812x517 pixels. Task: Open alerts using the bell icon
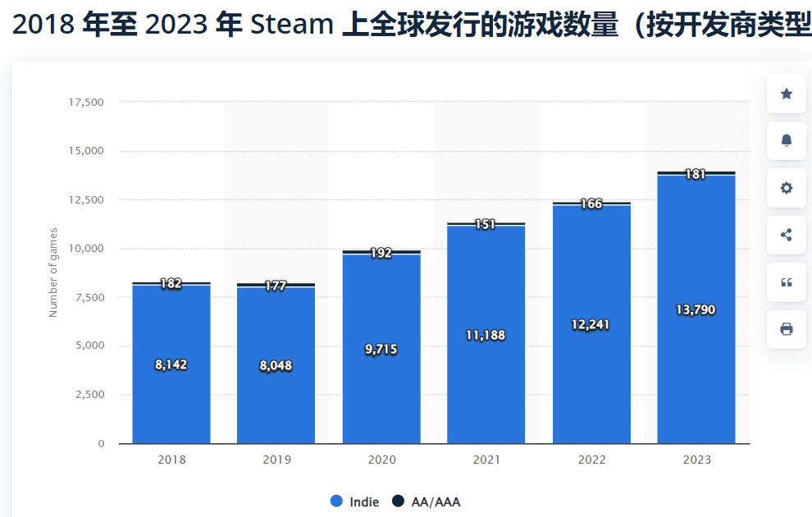click(786, 140)
